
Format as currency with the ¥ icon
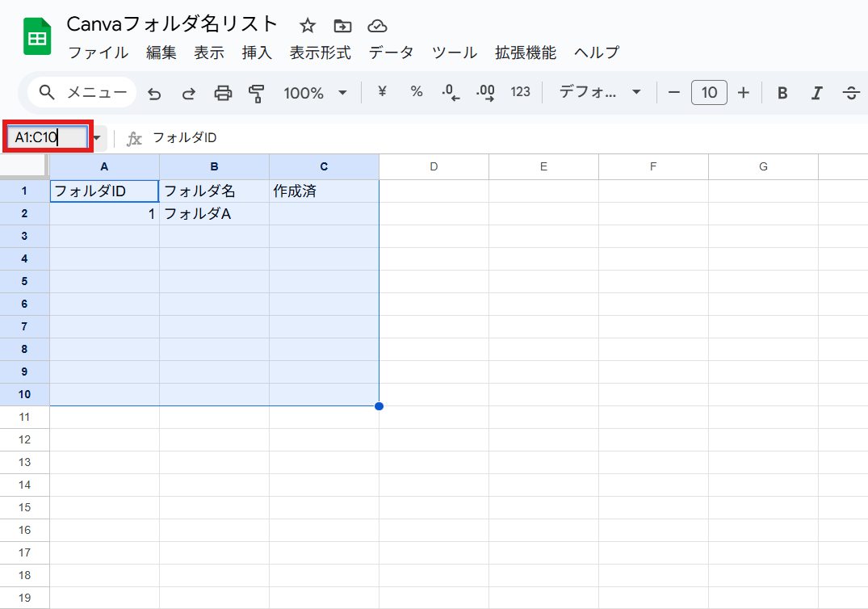[382, 92]
